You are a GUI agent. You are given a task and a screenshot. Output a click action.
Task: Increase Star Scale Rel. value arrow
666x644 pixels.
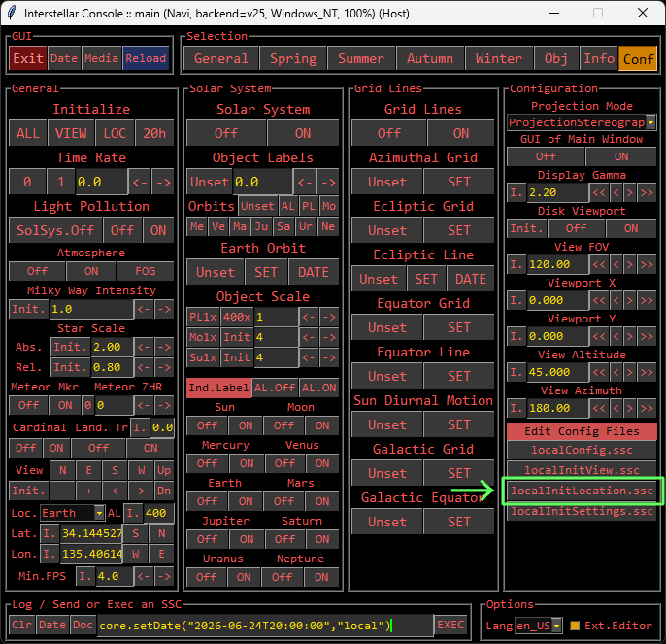[x=164, y=367]
